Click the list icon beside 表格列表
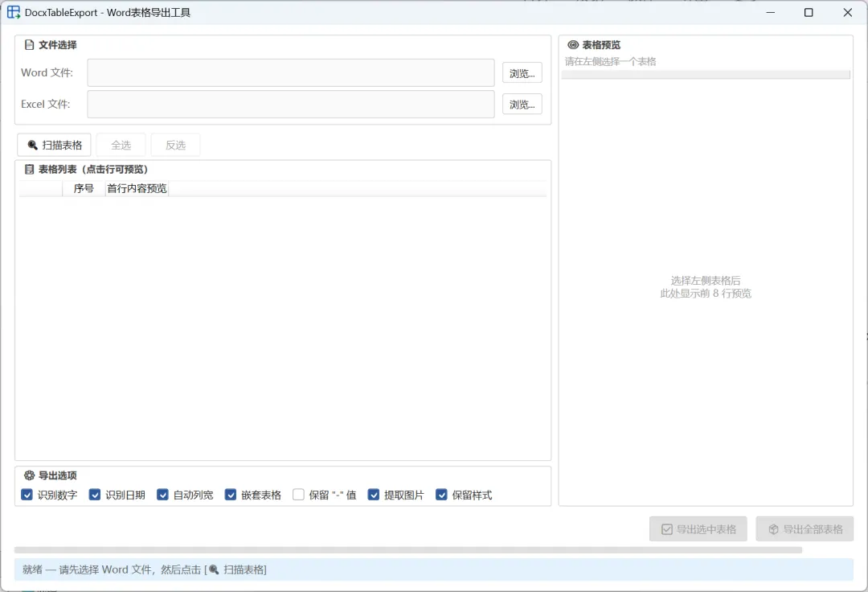868x592 pixels. pos(30,170)
